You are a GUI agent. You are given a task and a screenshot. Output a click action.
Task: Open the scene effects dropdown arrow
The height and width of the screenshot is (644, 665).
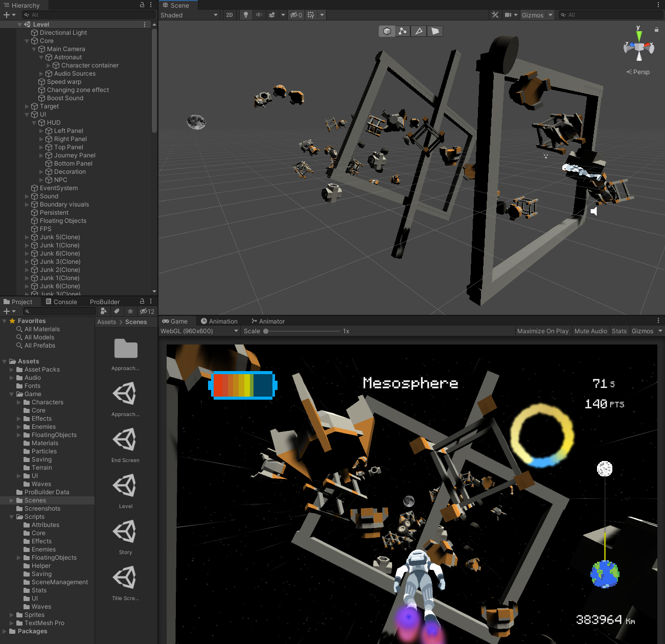[283, 15]
